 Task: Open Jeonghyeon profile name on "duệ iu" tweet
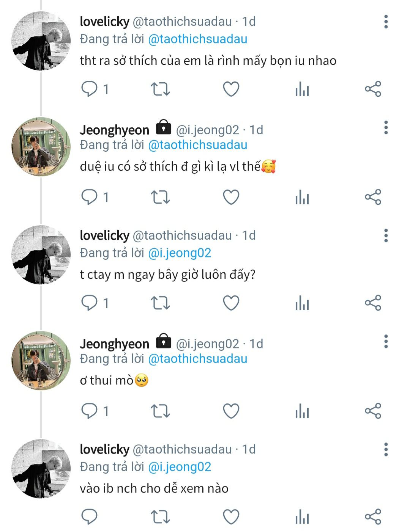pyautogui.click(x=114, y=130)
